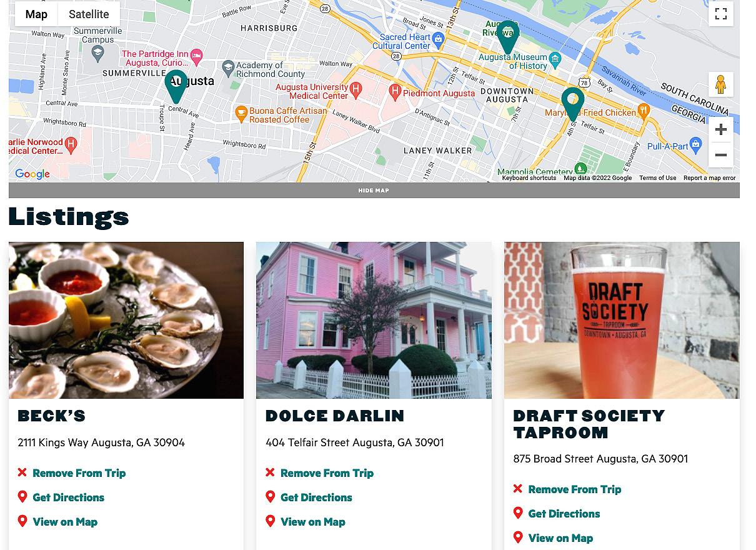Viewport: 756px width, 550px height.
Task: Open Street View pegman icon
Action: point(720,84)
